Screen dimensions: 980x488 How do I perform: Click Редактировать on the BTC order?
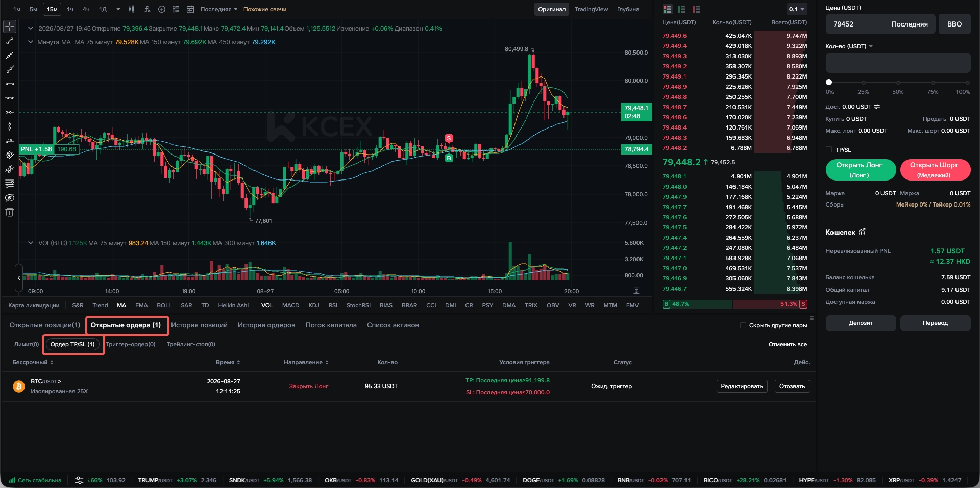(742, 387)
